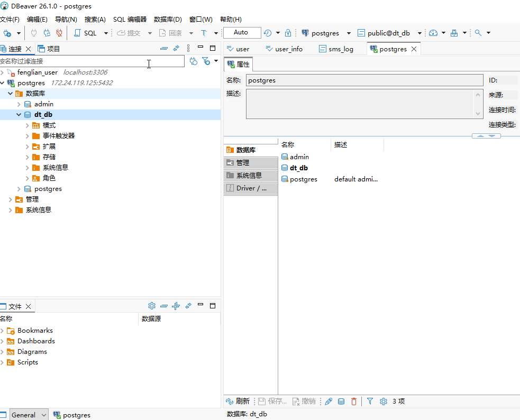Click the 名称 postgres name field
Screen dimensions: 520x420
pos(364,80)
